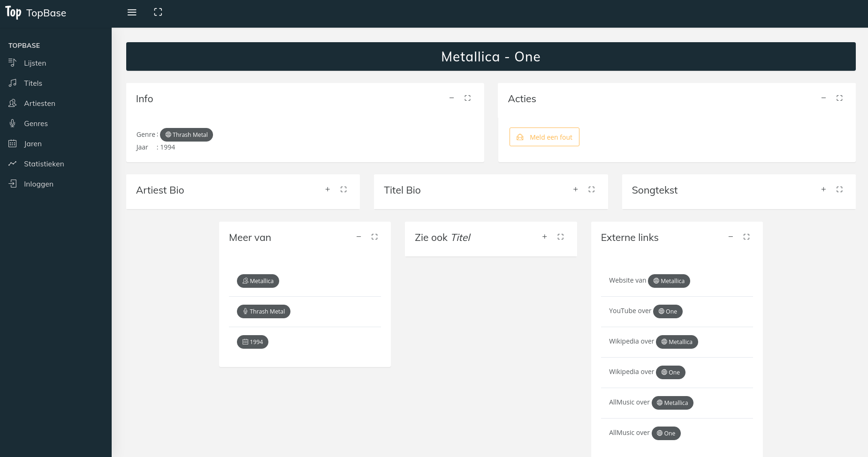868x457 pixels.
Task: Open Genres in the sidebar
Action: [x=36, y=123]
